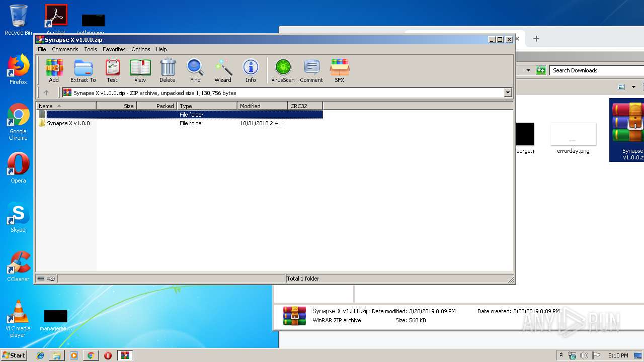Click Search Downloads field in Explorer
This screenshot has width=644, height=362.
(x=597, y=70)
